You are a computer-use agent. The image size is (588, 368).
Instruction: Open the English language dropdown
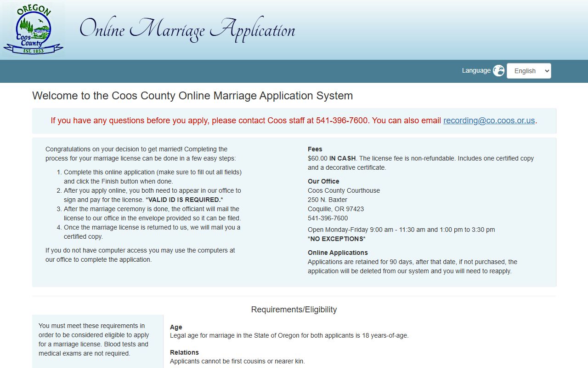click(529, 71)
